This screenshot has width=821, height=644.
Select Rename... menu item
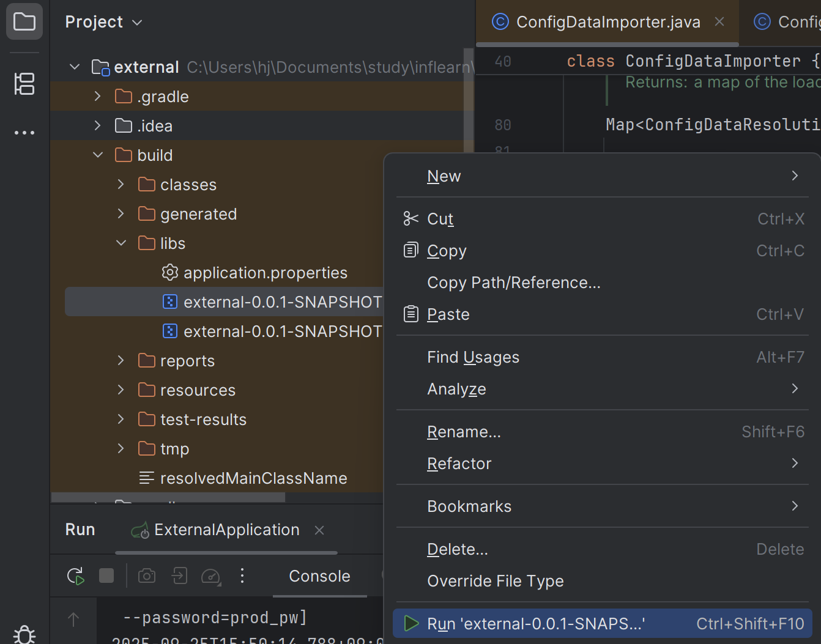click(x=602, y=432)
